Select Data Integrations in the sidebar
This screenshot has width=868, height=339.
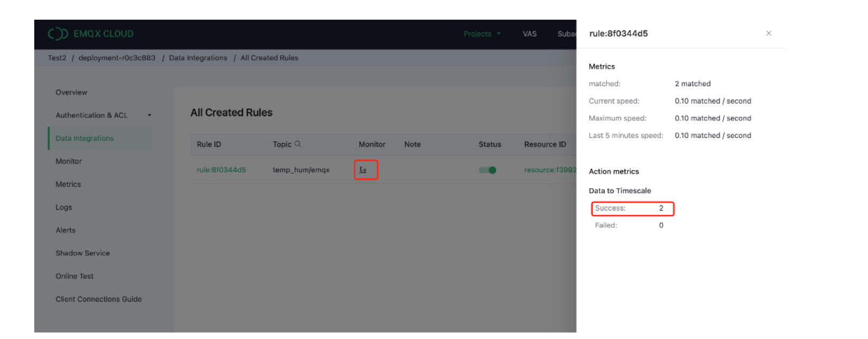pyautogui.click(x=85, y=138)
